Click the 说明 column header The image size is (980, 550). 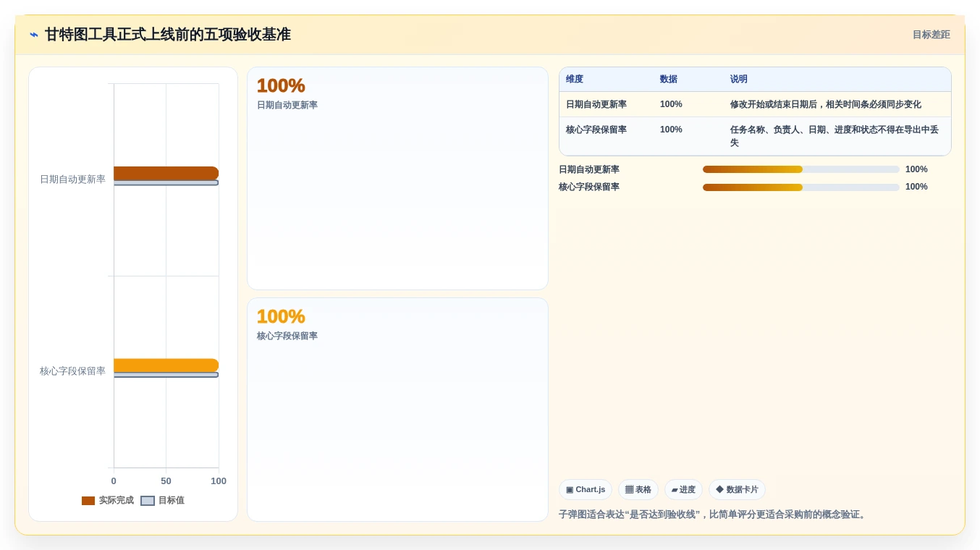coord(739,79)
